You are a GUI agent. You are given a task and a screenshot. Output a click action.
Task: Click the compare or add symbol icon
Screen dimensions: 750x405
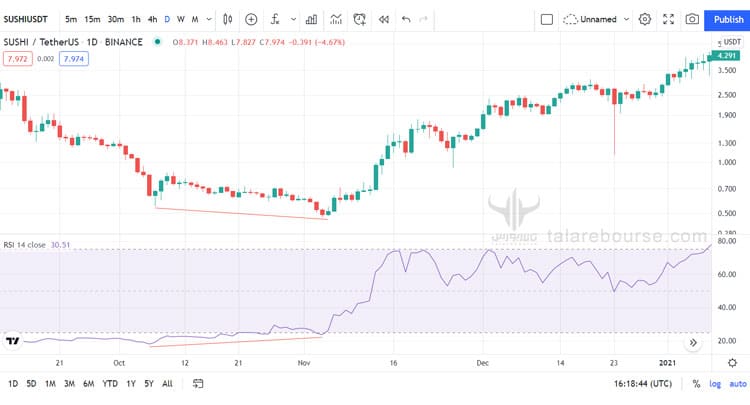[x=251, y=20]
